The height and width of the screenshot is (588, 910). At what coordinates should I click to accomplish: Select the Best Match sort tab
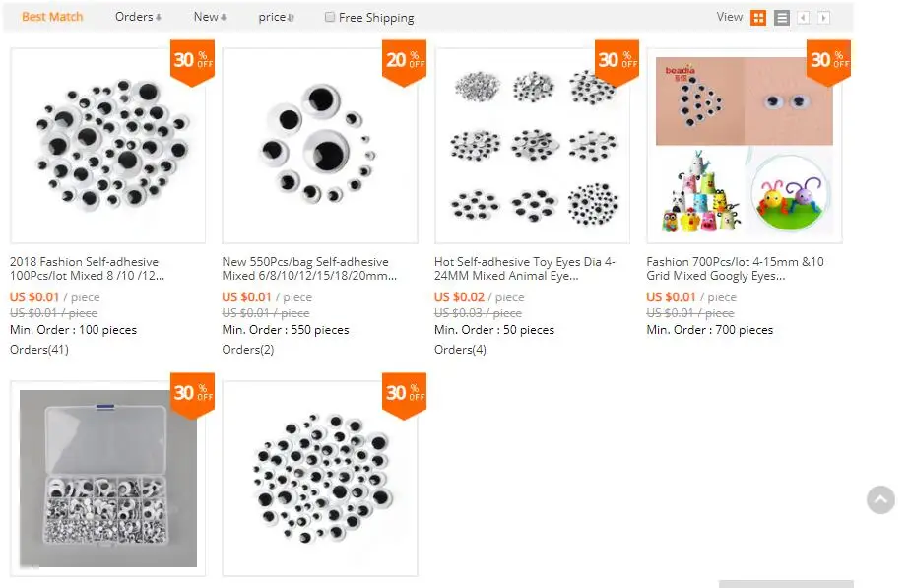click(52, 17)
